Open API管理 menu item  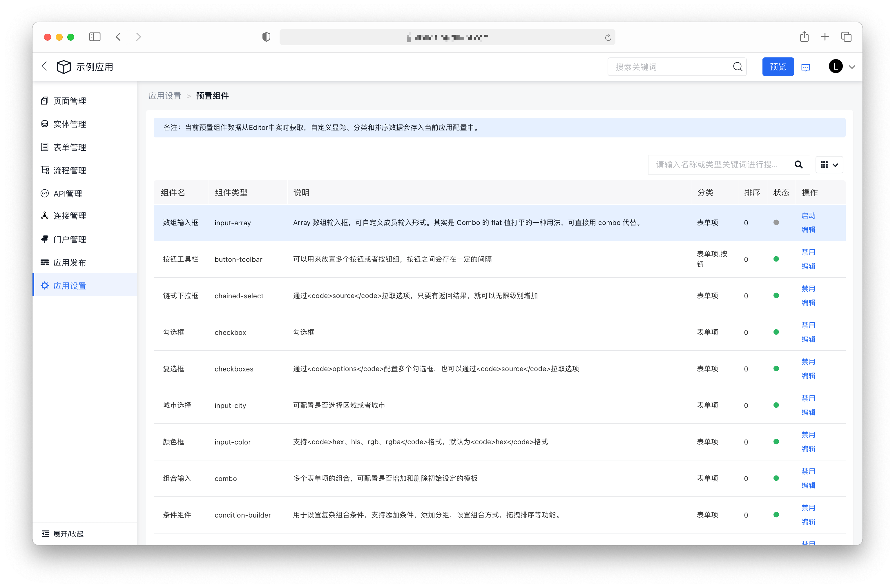(84, 194)
